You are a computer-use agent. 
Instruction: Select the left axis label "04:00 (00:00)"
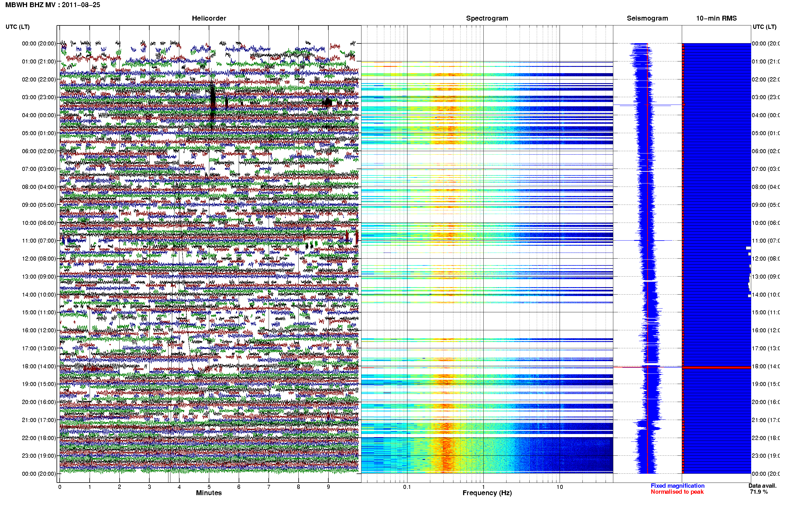[39, 115]
